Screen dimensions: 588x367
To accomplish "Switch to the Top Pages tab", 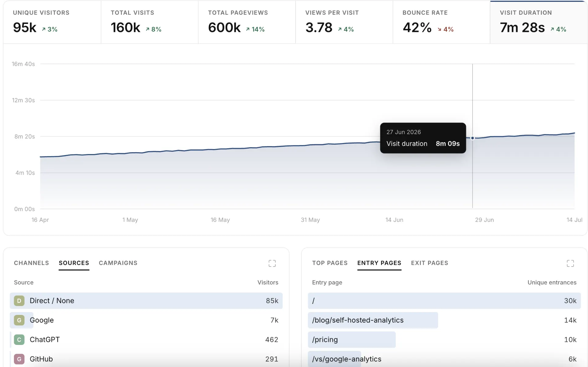I will coord(330,263).
